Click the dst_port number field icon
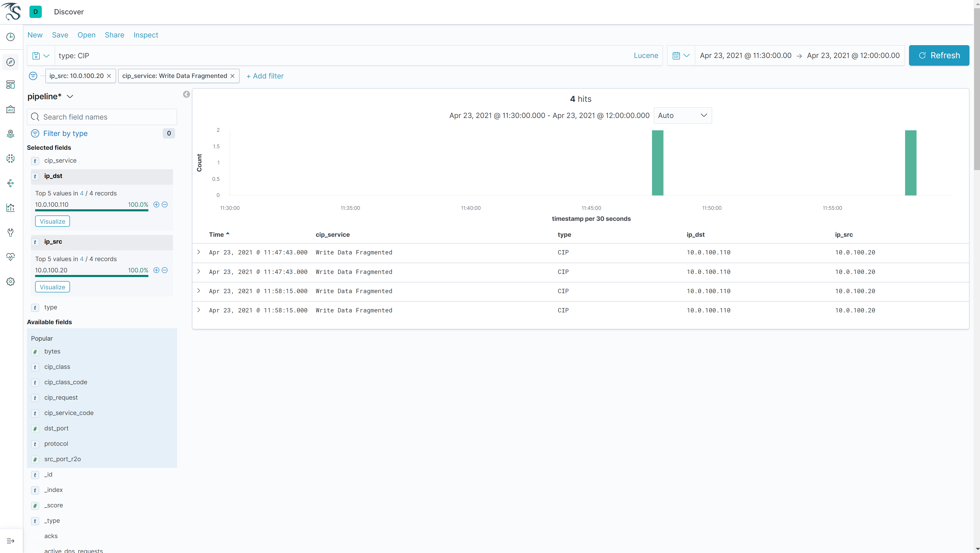The width and height of the screenshot is (980, 553). point(35,428)
